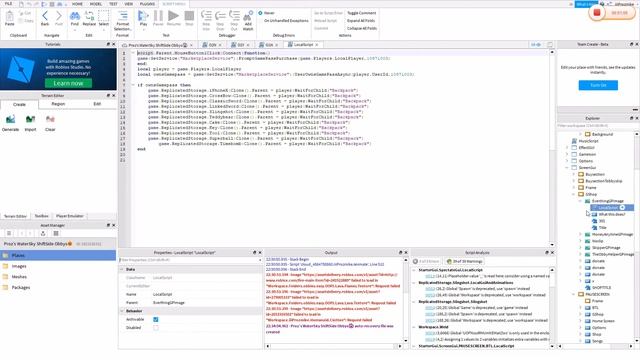
Task: Stop the screen recording red button
Action: point(597,13)
